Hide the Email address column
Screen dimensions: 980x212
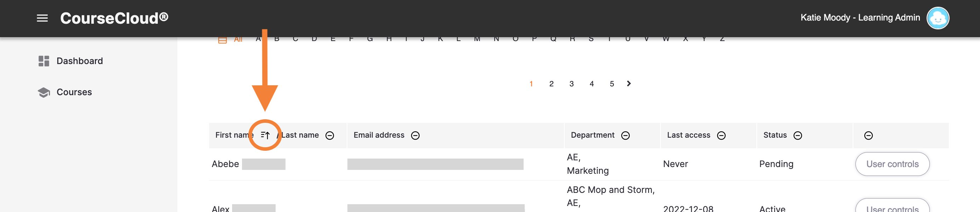(415, 136)
